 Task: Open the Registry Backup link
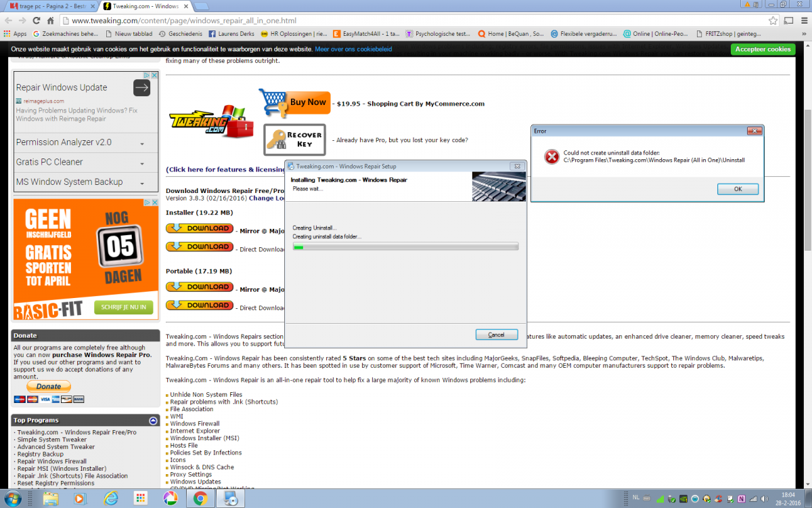[x=41, y=454]
